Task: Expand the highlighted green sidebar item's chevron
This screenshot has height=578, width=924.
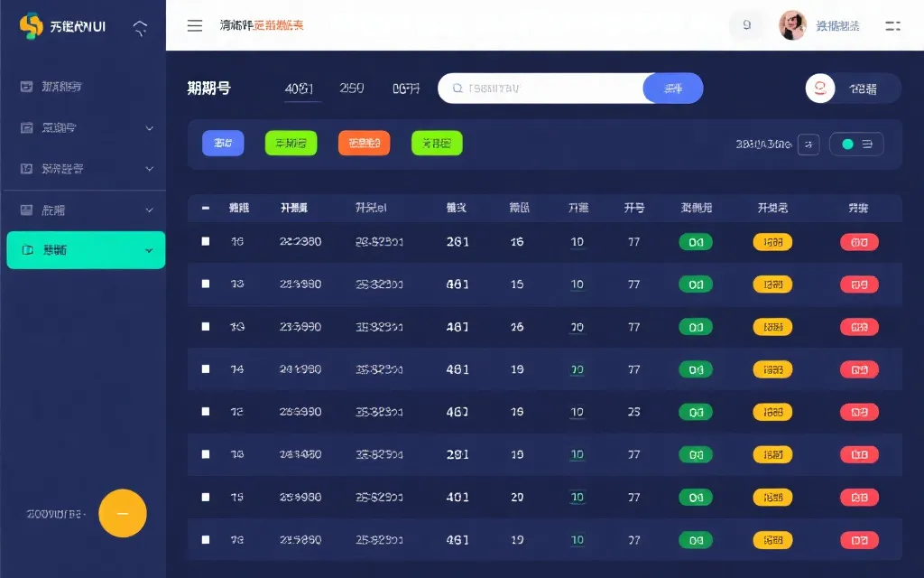Action: tap(151, 251)
